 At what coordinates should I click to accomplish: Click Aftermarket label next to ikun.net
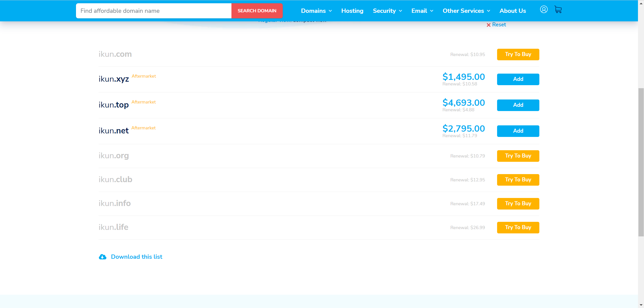[x=143, y=128]
